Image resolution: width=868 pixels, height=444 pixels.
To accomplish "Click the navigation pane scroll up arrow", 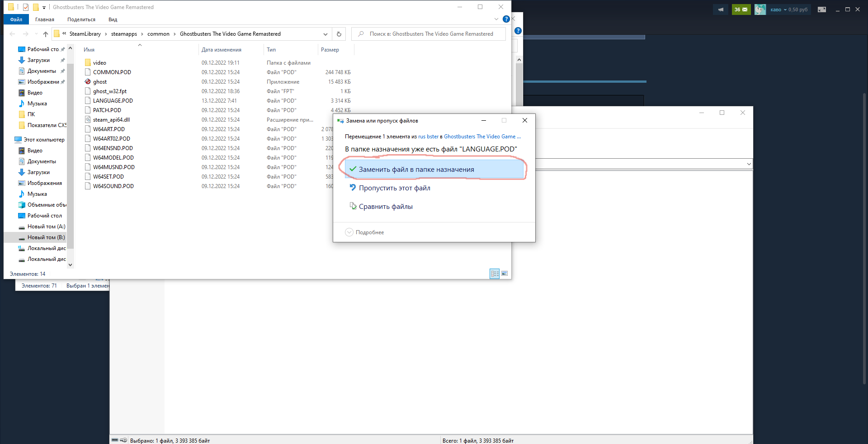I will pyautogui.click(x=70, y=48).
